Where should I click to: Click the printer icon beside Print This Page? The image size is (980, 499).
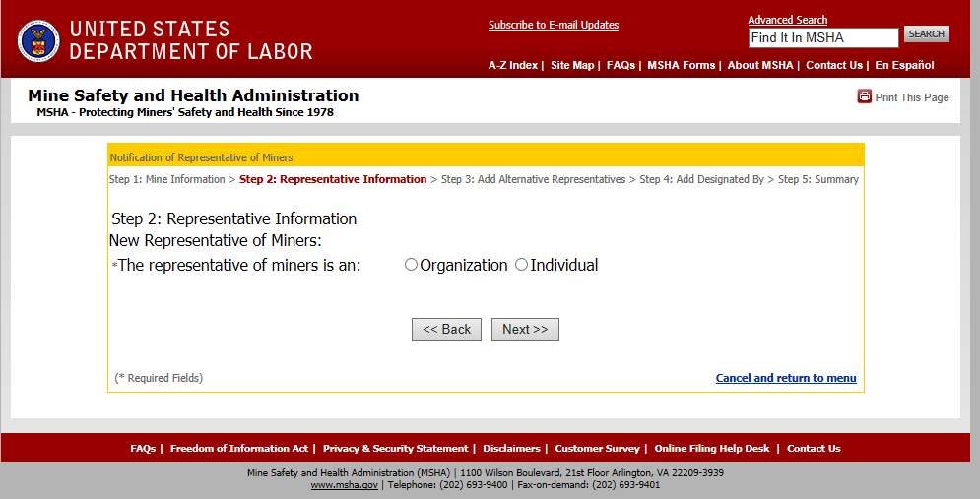click(864, 96)
